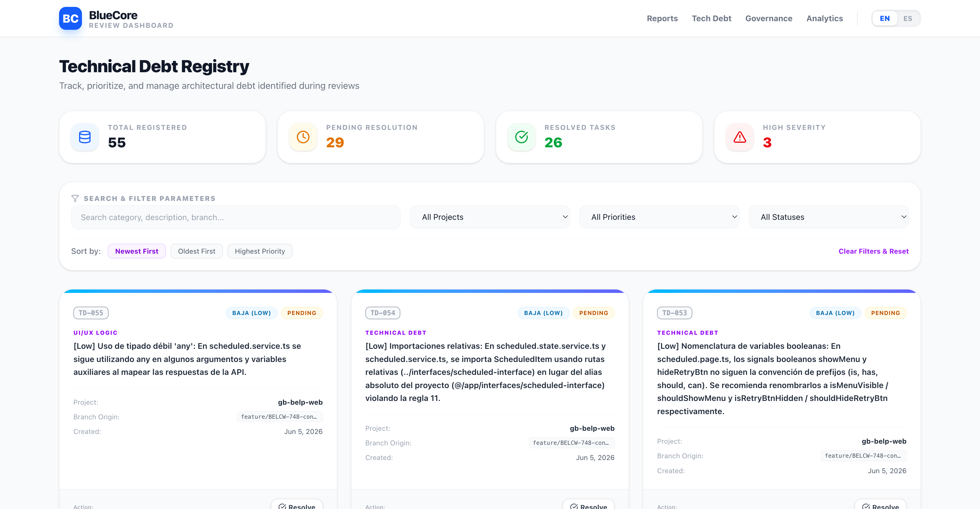Click the BlueCore brand name
Screen dimensions: 980x509
pyautogui.click(x=113, y=15)
